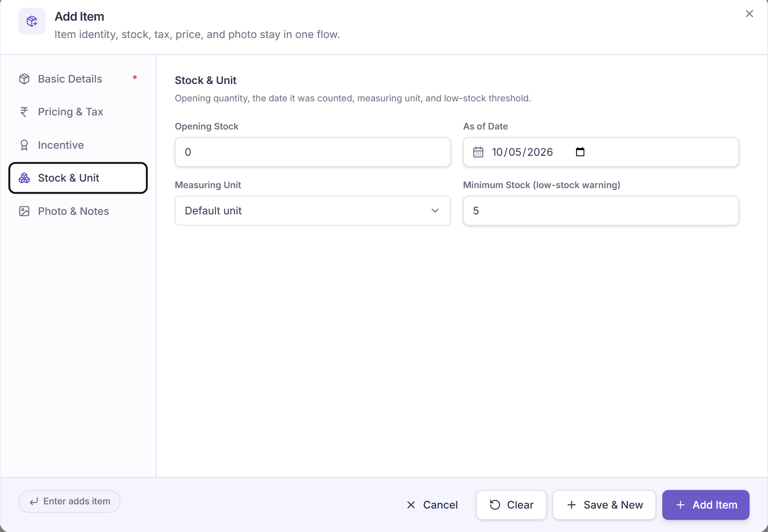Click the award ribbon icon beside Incentive
The width and height of the screenshot is (768, 532).
24,145
